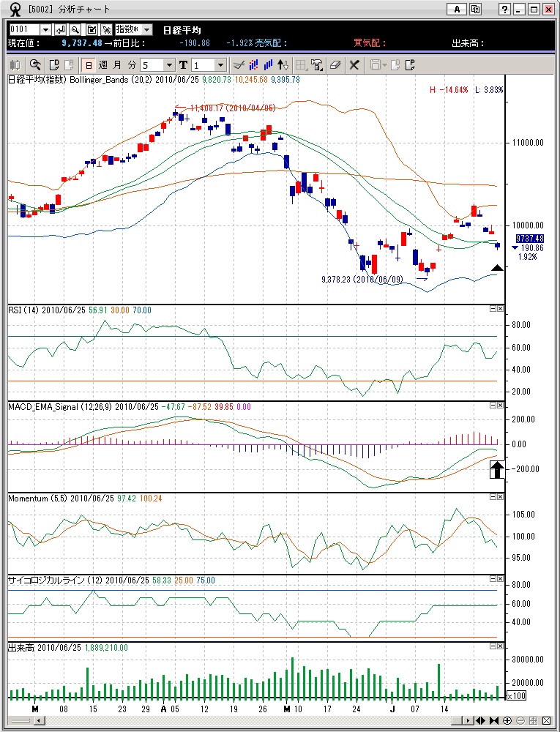Switch to monthly (月) chart period
This screenshot has height=732, width=560.
pos(117,64)
